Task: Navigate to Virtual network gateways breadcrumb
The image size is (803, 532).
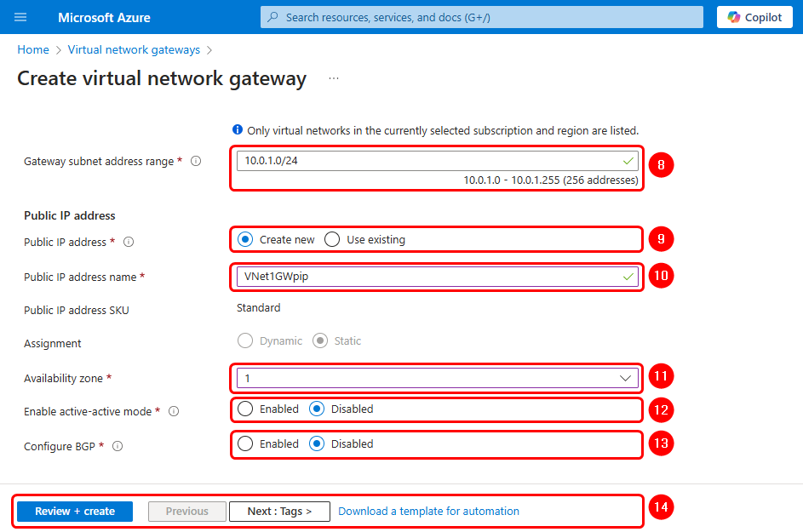Action: (134, 50)
